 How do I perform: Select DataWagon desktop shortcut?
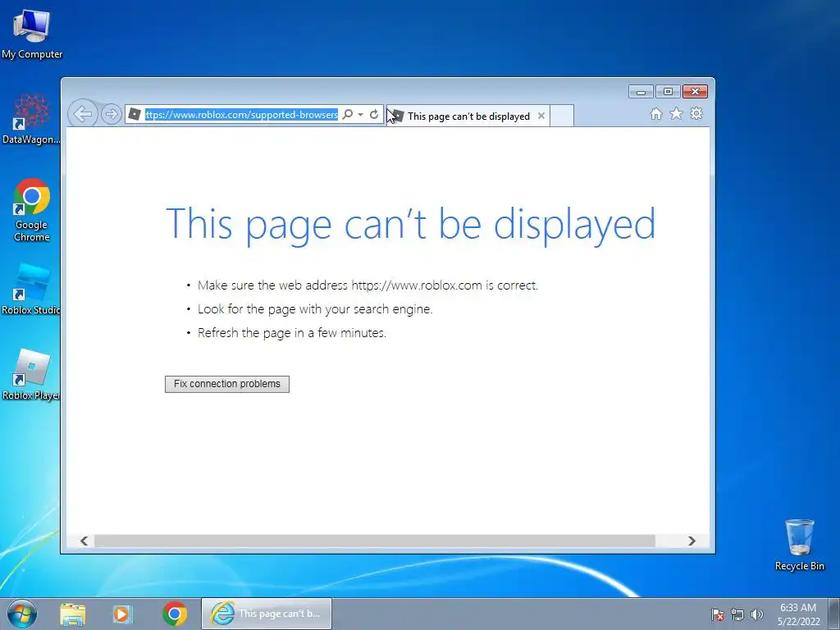(31, 119)
